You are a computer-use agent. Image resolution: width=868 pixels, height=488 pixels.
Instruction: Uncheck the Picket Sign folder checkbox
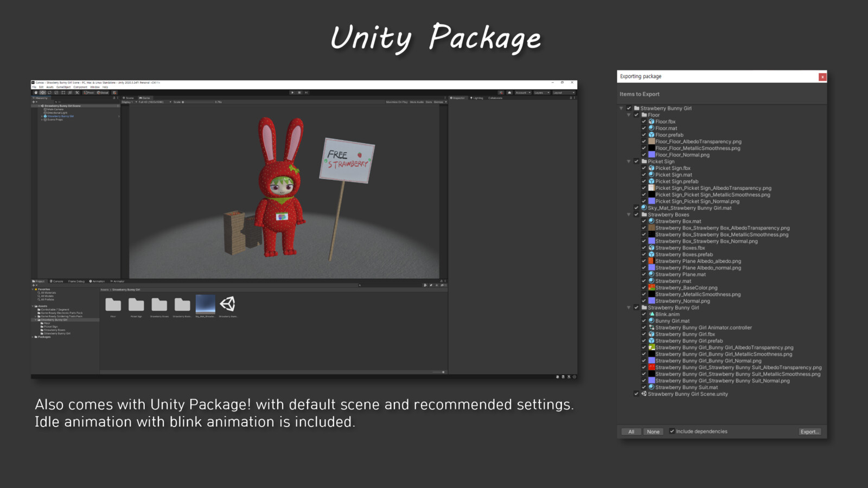[636, 161]
